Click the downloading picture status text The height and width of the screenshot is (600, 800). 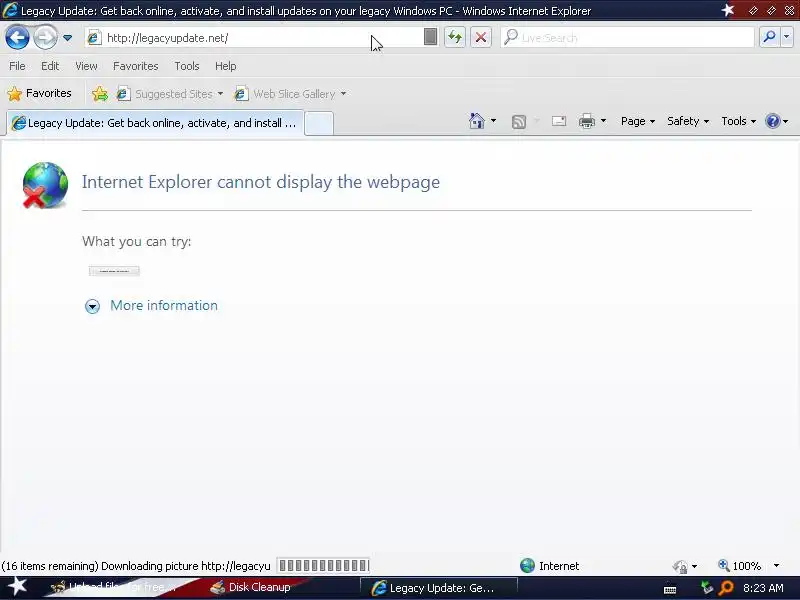tap(136, 566)
